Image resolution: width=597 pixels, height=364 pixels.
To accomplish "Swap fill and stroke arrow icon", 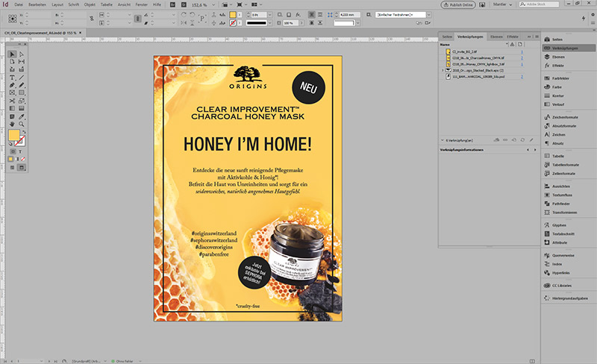I will tap(24, 132).
